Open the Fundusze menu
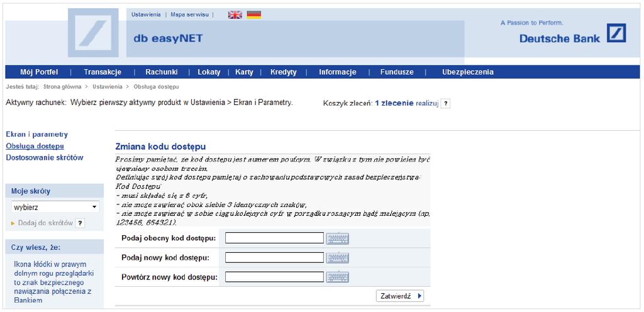The width and height of the screenshot is (644, 312). [x=397, y=72]
